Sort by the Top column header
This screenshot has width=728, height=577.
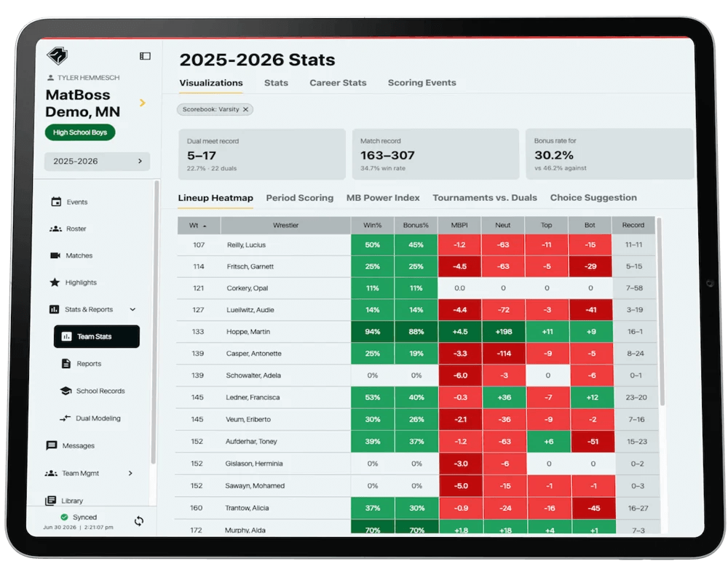click(x=546, y=225)
